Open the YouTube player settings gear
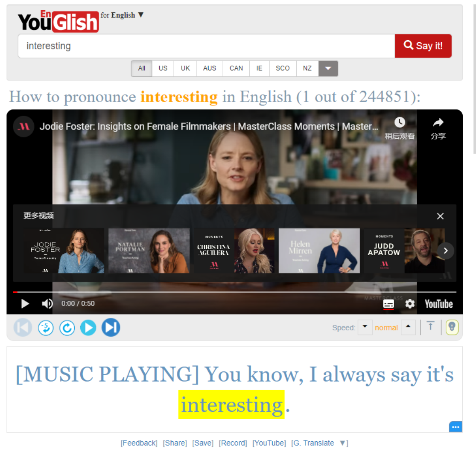The image size is (476, 452). (410, 303)
